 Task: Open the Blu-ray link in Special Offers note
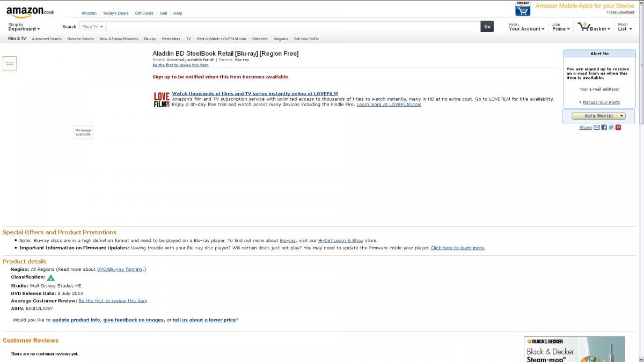288,241
